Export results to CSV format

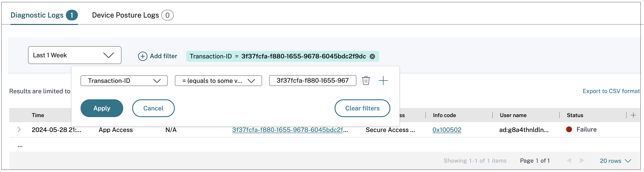coord(611,91)
